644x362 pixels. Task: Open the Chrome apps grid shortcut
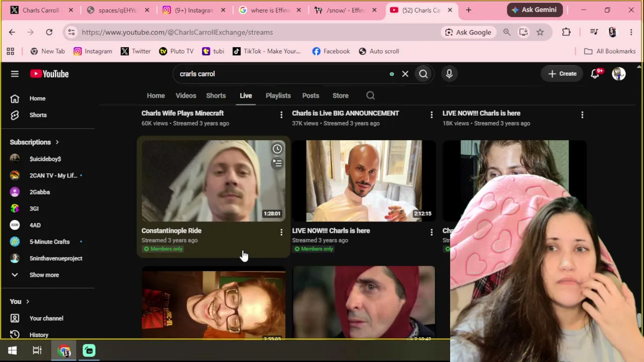pyautogui.click(x=10, y=51)
